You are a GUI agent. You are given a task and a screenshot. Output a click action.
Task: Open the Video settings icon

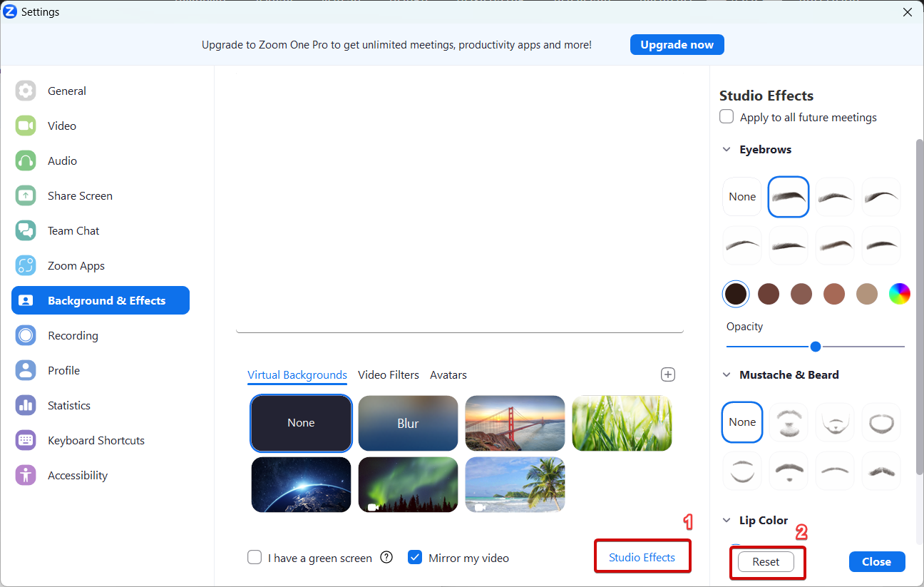coord(26,126)
